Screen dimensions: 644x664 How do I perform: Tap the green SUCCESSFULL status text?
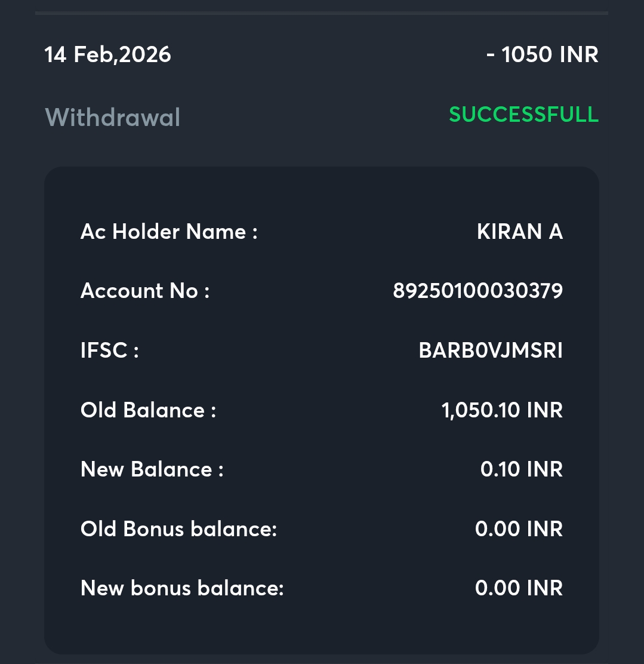(x=523, y=114)
